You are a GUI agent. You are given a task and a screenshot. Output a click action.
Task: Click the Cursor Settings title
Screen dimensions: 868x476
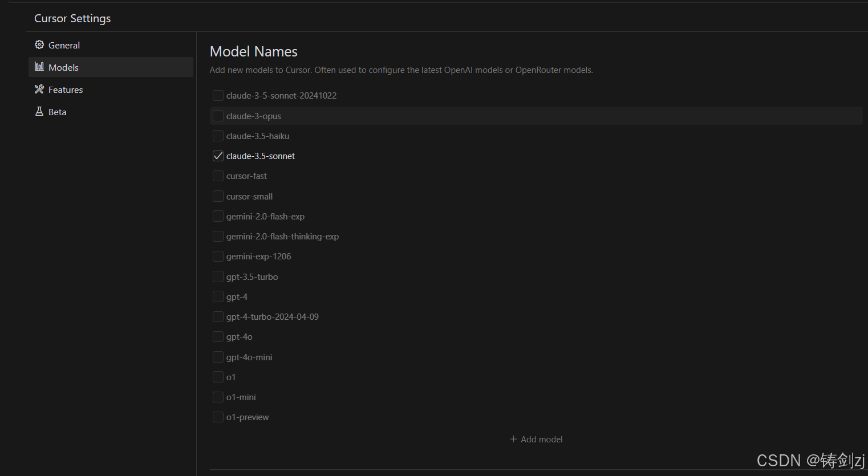(x=72, y=18)
